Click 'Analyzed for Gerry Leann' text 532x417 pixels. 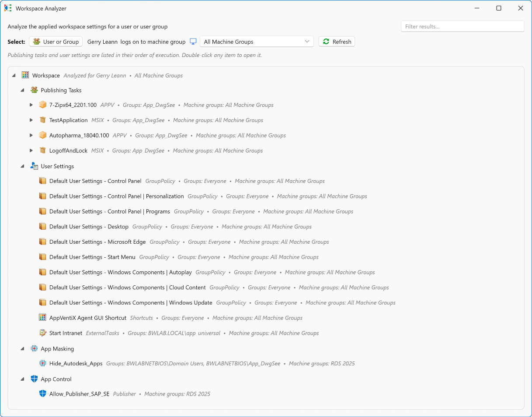tap(95, 75)
